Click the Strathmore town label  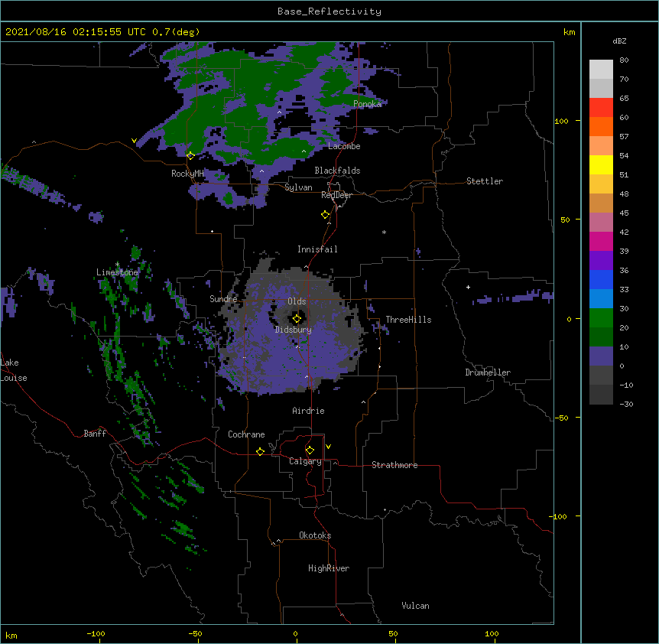tap(394, 465)
